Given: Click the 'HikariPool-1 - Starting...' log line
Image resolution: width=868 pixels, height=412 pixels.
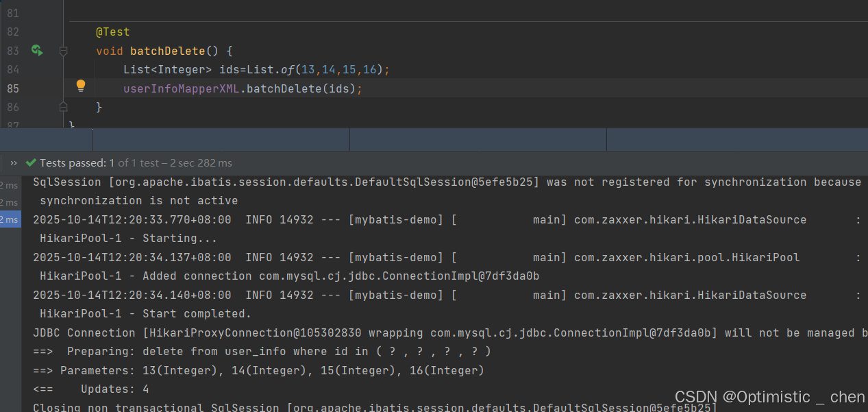Looking at the screenshot, I should (x=128, y=239).
